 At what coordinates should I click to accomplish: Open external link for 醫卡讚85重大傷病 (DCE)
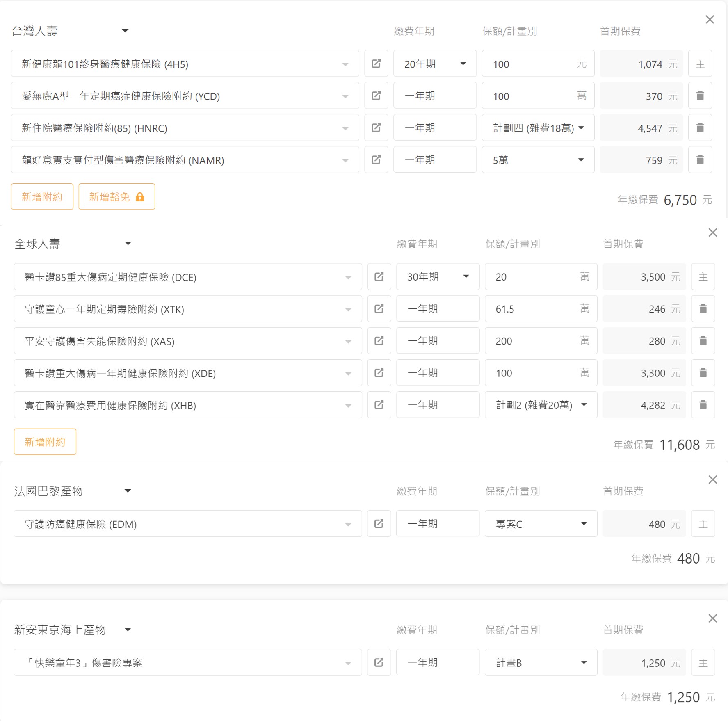[379, 276]
